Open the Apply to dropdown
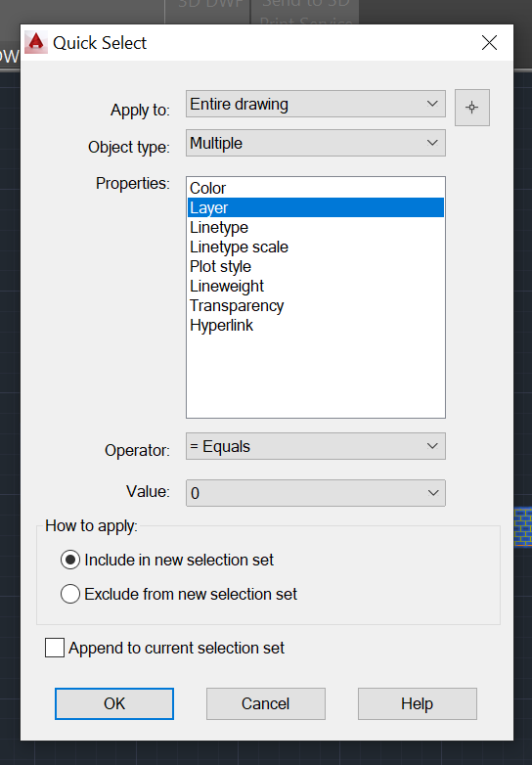This screenshot has height=765, width=532. (x=316, y=104)
